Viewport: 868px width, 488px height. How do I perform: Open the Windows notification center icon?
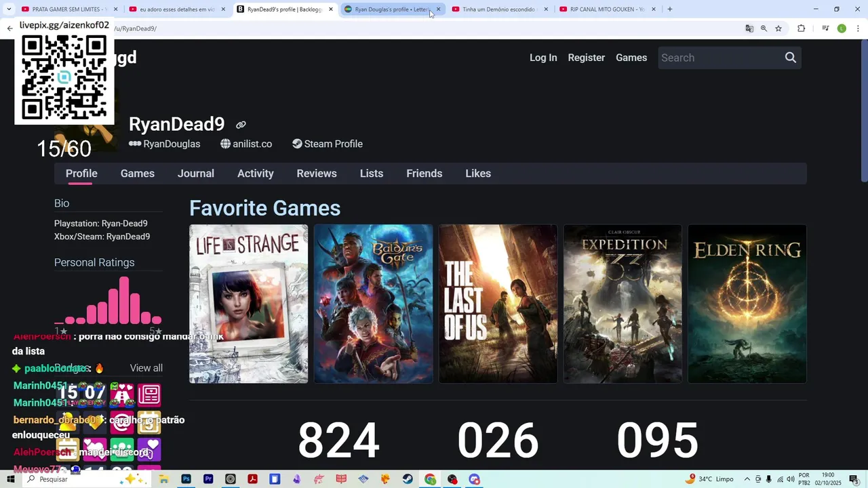[854, 479]
